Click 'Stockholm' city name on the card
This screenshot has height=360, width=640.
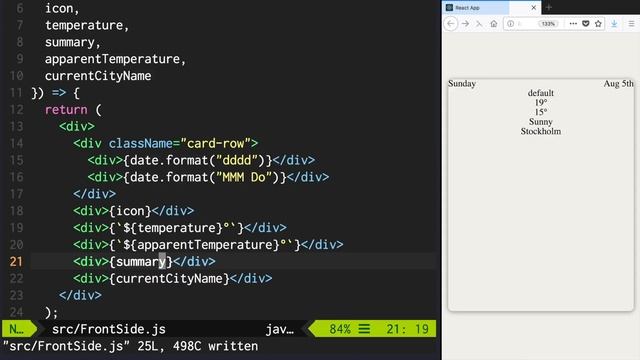pos(540,131)
